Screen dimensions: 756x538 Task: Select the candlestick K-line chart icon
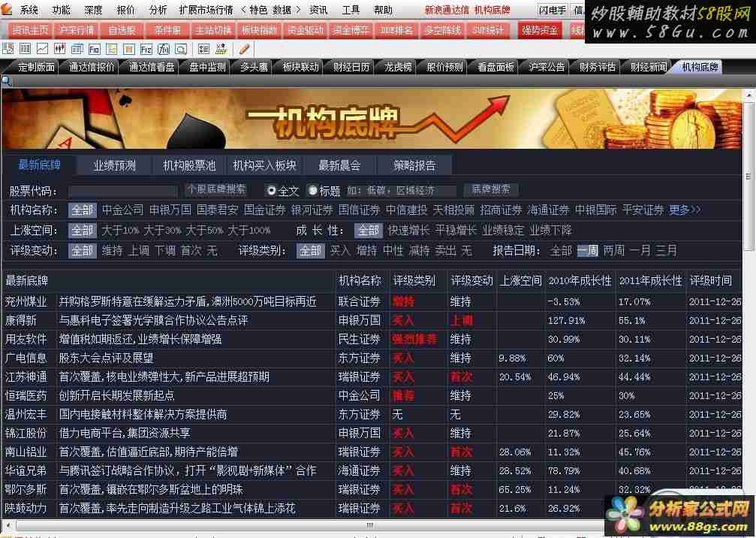coord(60,49)
